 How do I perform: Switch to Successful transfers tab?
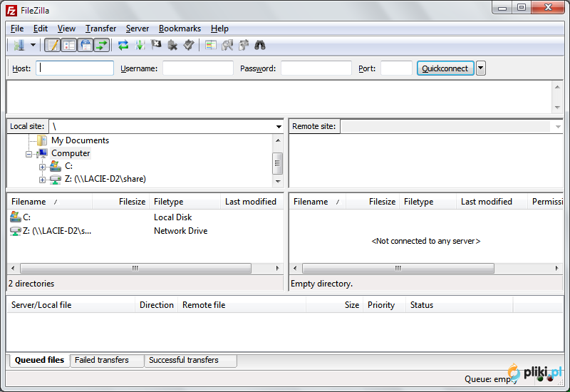(x=190, y=360)
